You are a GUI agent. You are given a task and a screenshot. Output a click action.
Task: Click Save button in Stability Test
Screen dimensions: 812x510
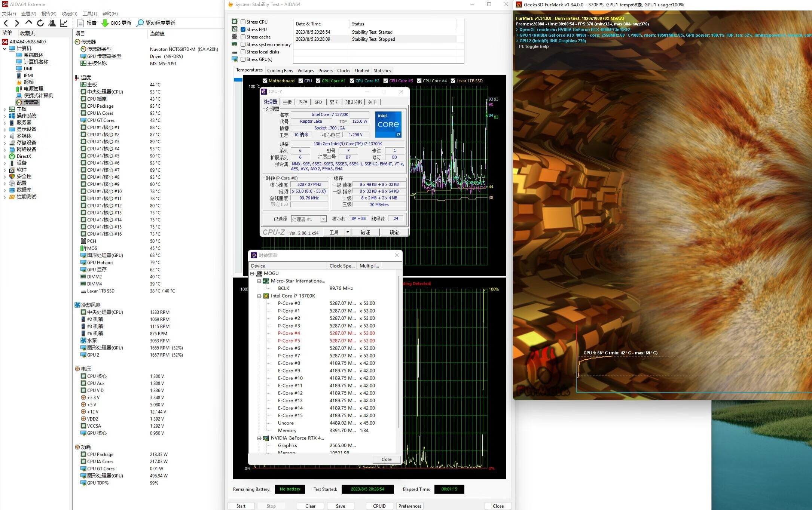pyautogui.click(x=341, y=506)
